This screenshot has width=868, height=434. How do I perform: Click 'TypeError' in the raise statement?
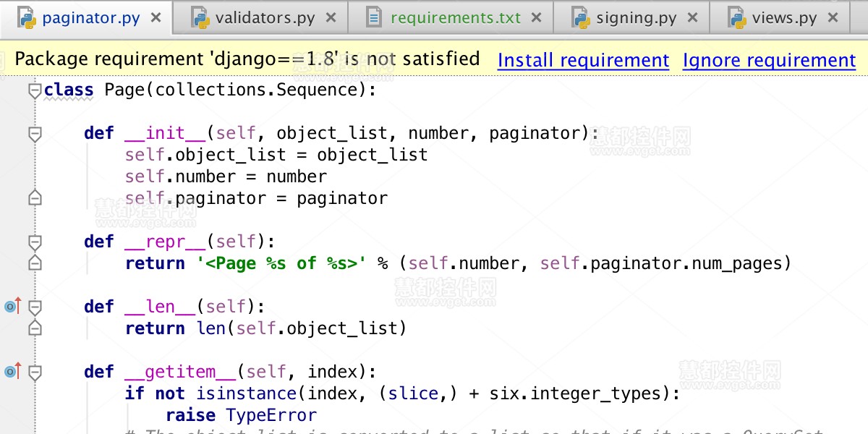[x=271, y=415]
